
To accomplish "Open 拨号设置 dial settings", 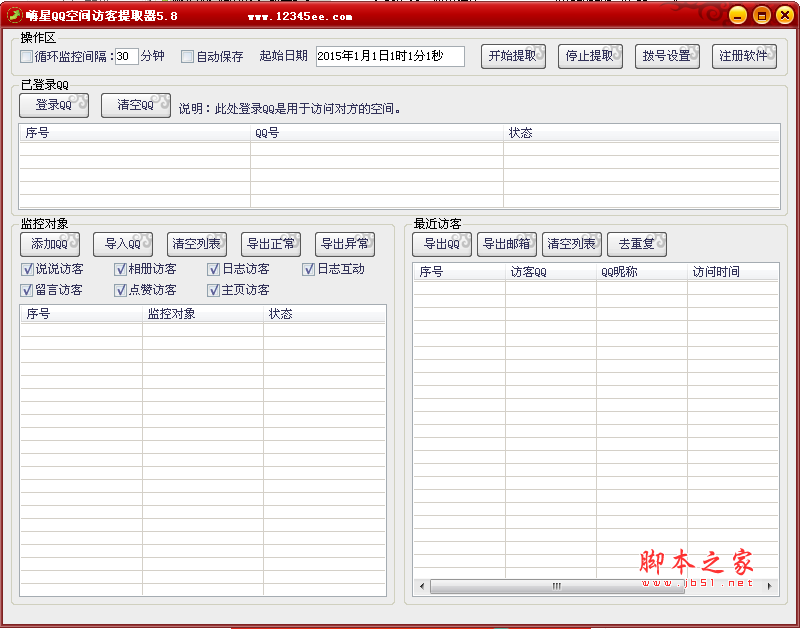I will point(667,56).
